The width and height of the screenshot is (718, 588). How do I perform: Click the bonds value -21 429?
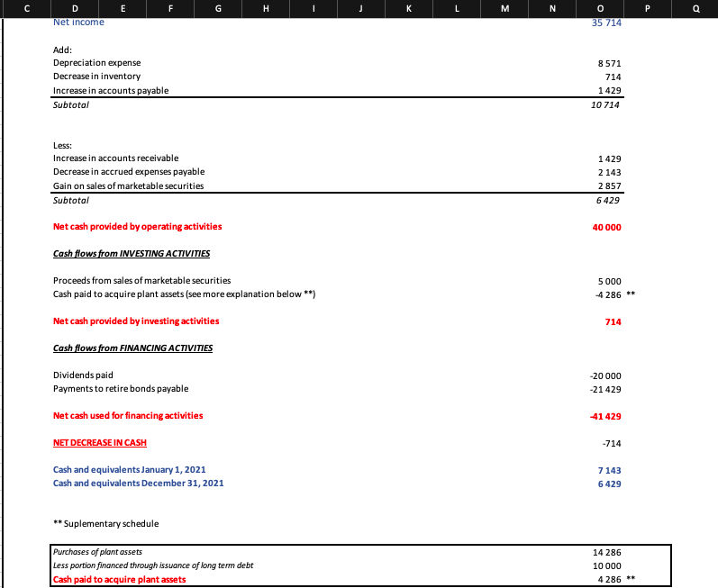coord(605,389)
